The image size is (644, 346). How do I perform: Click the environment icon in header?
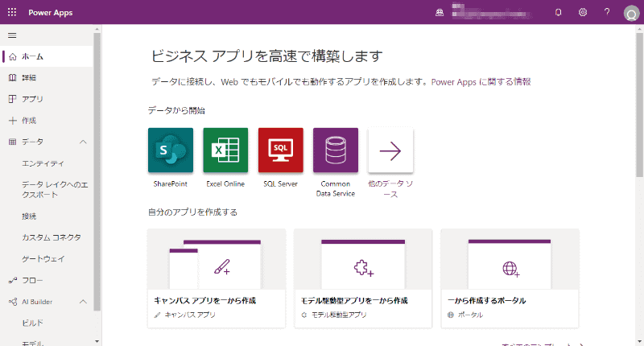440,12
